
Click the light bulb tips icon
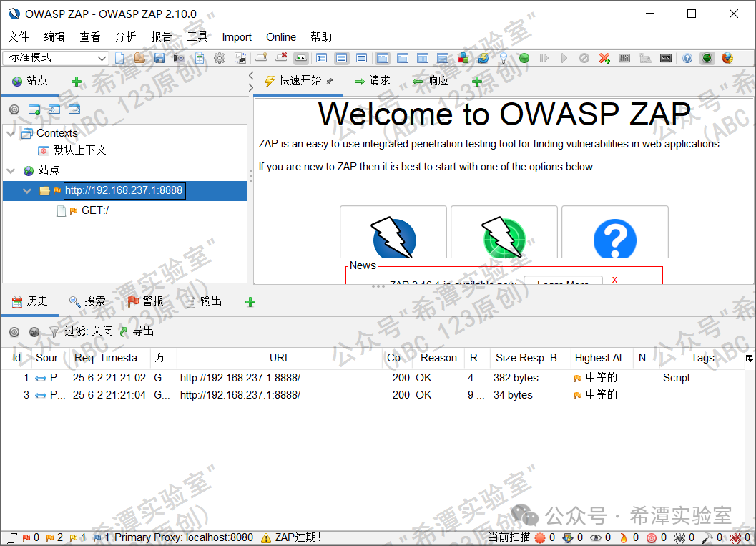coord(504,59)
